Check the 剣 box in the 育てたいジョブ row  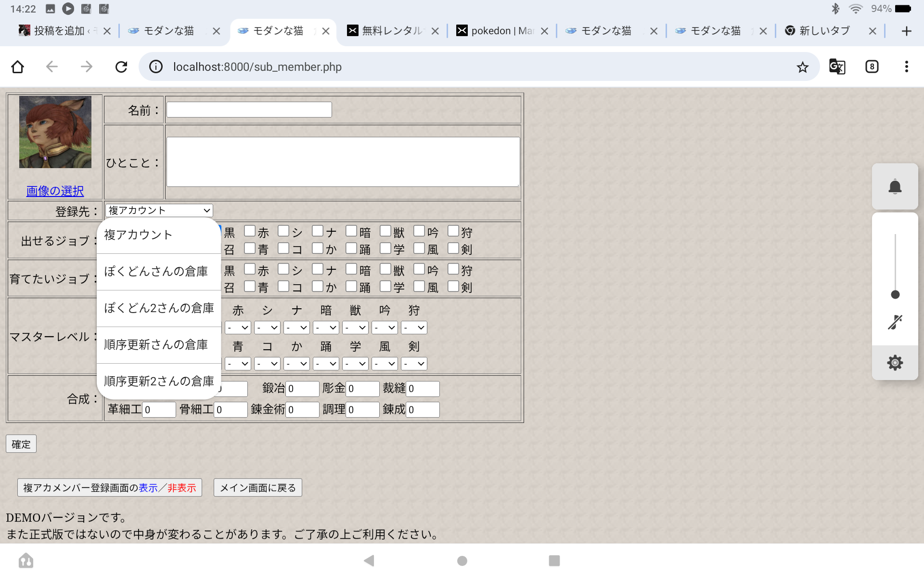pos(453,286)
